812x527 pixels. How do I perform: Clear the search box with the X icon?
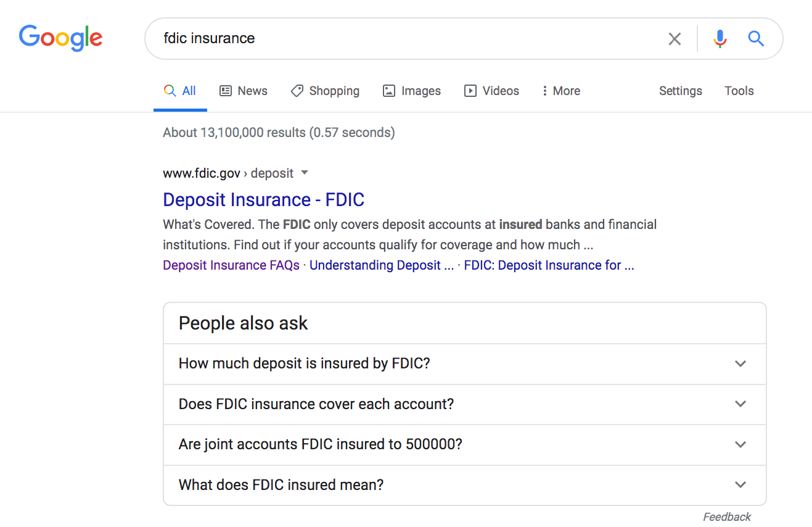(675, 39)
